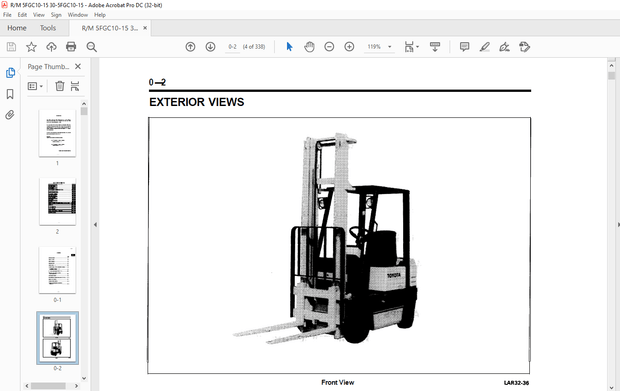The width and height of the screenshot is (620, 391).
Task: Select the R/M 5FGC10-15 document tab
Action: click(x=110, y=28)
